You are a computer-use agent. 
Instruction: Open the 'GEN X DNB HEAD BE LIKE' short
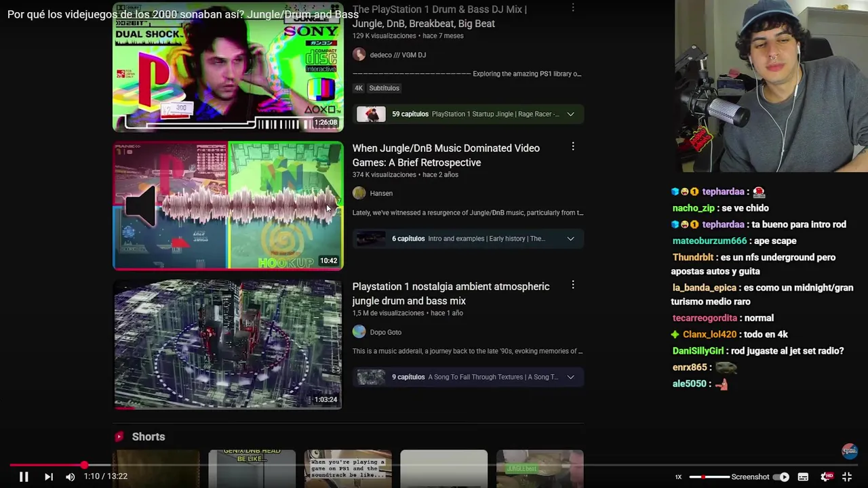(x=252, y=469)
